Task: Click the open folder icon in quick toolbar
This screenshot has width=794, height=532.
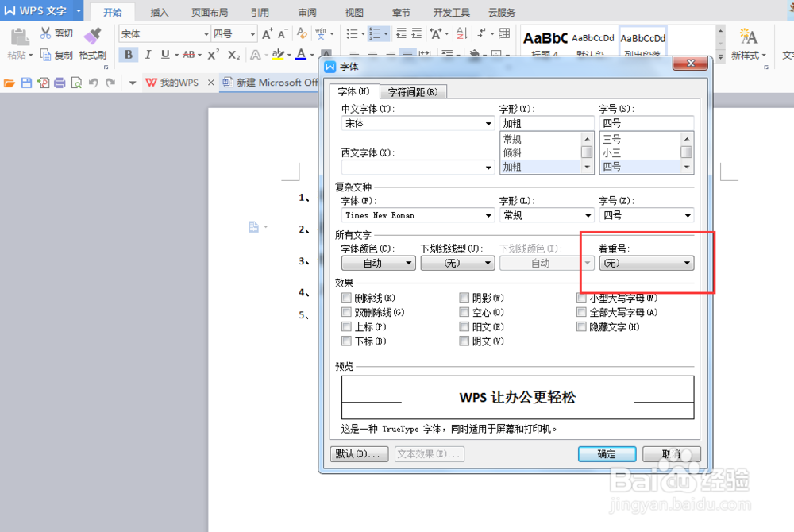Action: tap(9, 83)
